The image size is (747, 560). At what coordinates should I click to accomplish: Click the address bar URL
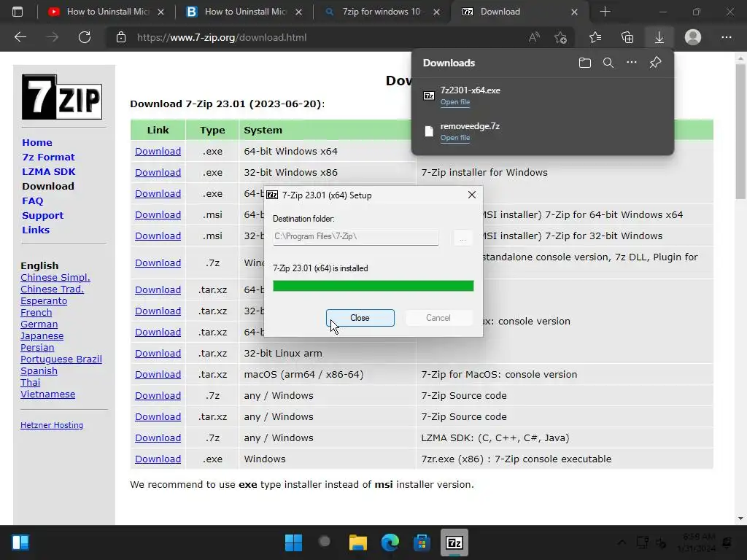[x=222, y=37]
